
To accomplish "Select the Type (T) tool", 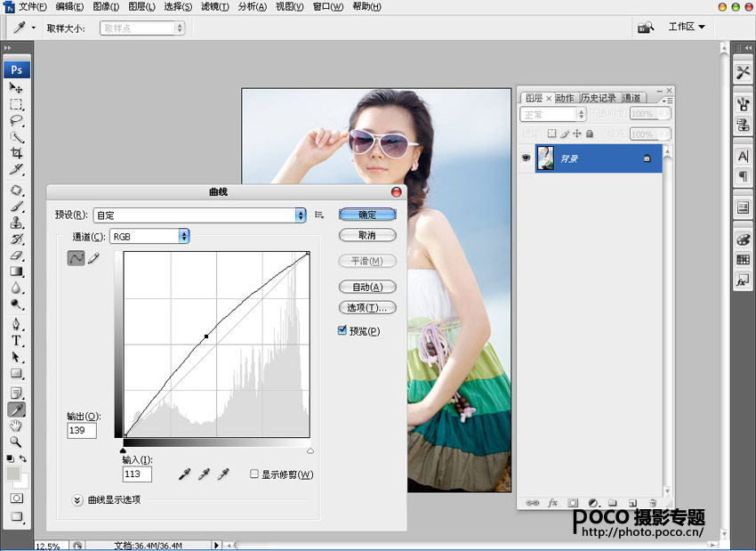I will pos(17,340).
